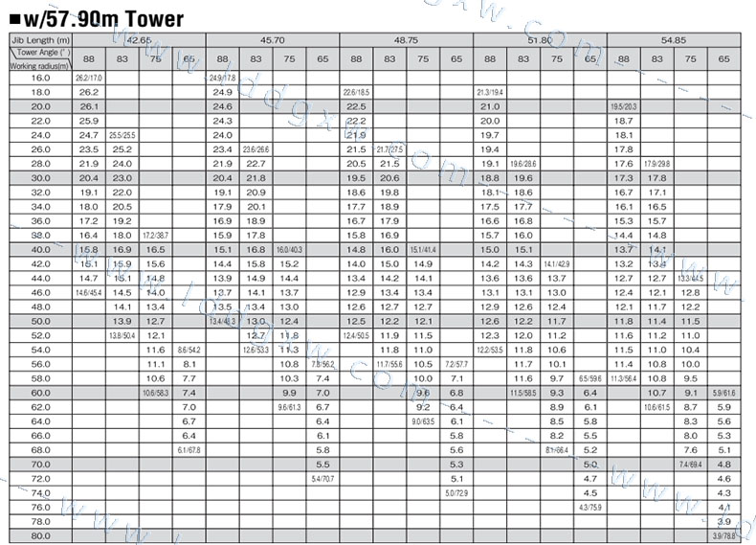Click cell value 12.2/53.5

pyautogui.click(x=490, y=350)
